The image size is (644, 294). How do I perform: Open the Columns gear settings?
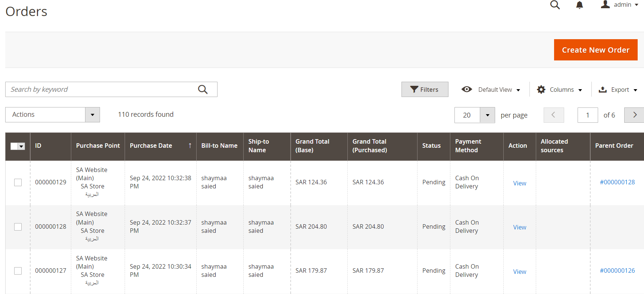541,90
